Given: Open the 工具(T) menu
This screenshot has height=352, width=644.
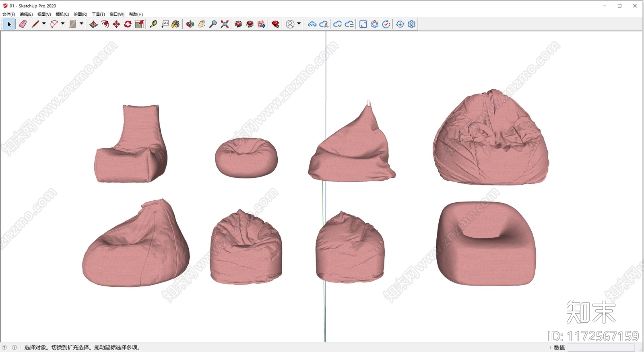Looking at the screenshot, I should (x=98, y=14).
